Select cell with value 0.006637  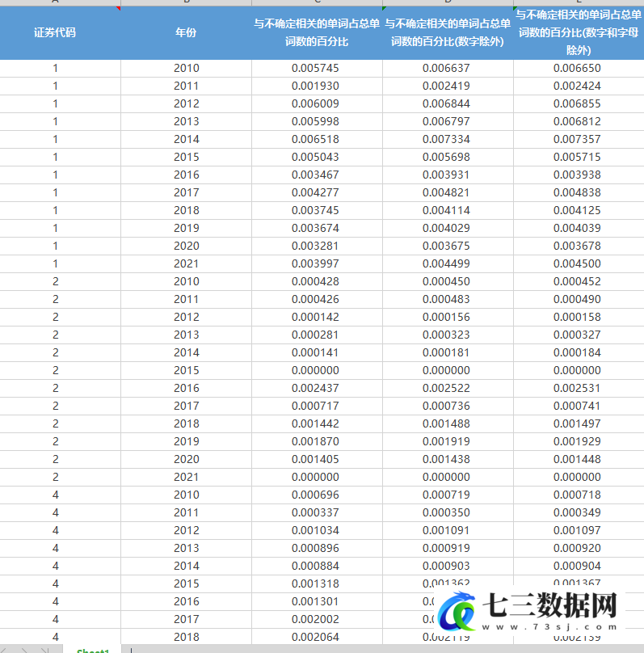[448, 69]
